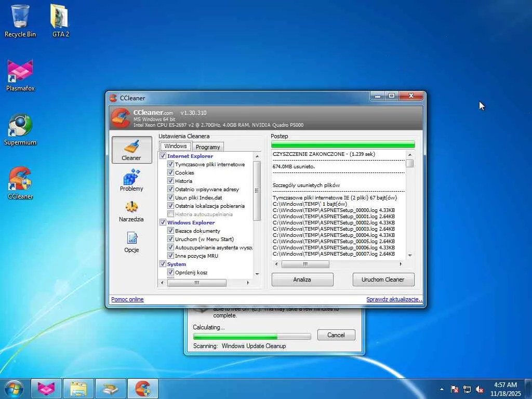
Task: Open the Pomoc online link
Action: coord(128,299)
